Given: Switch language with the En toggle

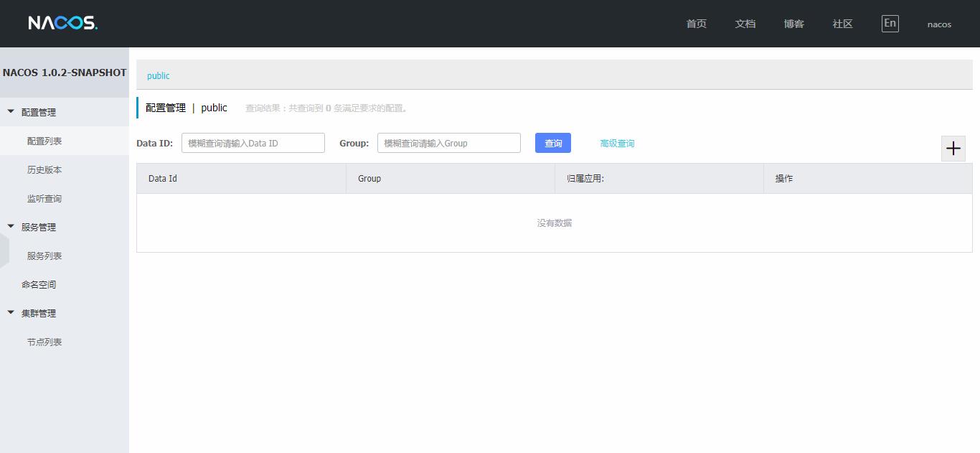Looking at the screenshot, I should click(890, 24).
